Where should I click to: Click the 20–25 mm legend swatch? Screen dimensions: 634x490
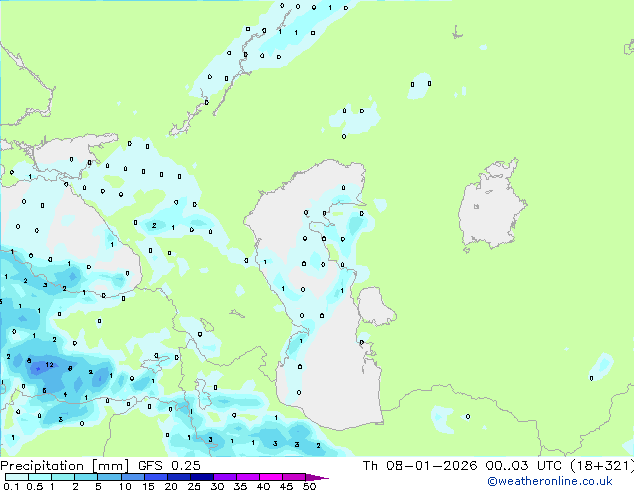[178, 477]
